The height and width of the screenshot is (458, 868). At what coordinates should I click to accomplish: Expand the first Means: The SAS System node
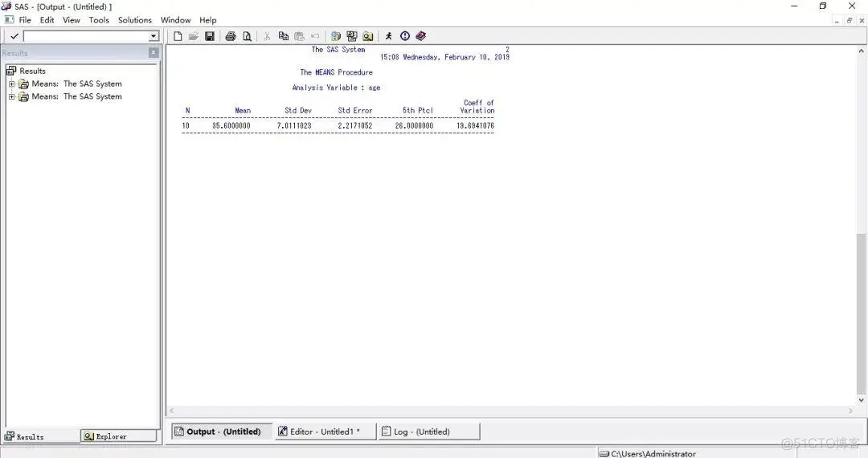12,84
